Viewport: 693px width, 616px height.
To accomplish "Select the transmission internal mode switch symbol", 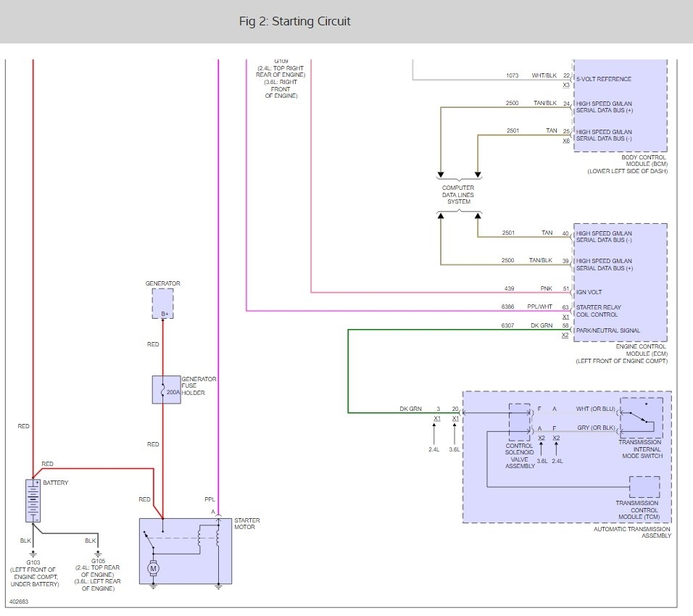I will 641,418.
